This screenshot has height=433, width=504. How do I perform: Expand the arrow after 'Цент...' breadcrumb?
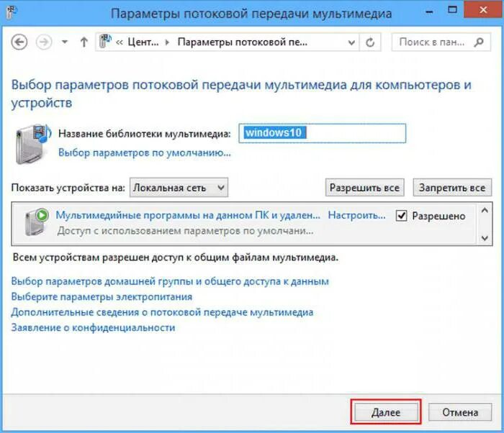pos(167,42)
